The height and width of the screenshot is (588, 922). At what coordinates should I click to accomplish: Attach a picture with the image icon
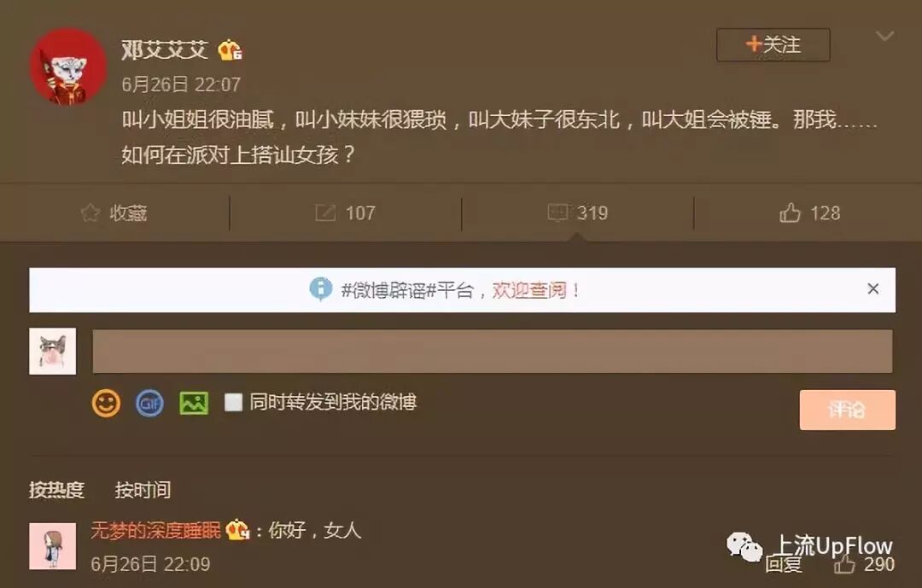click(x=194, y=404)
